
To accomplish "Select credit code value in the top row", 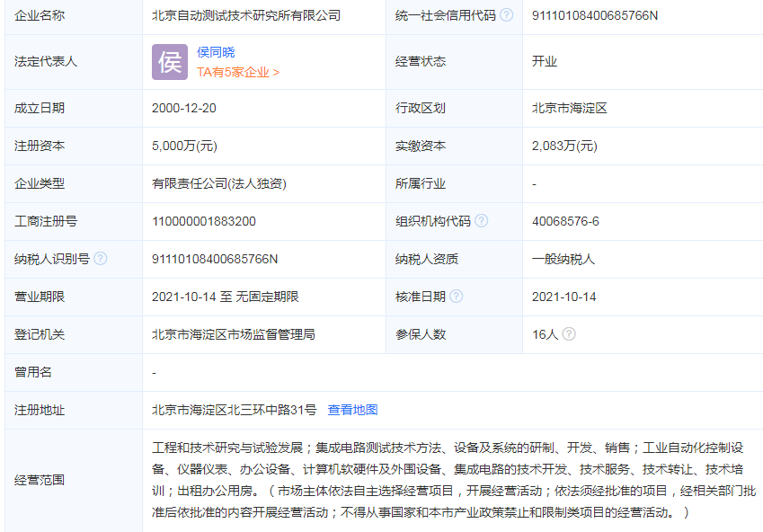I will tap(595, 15).
